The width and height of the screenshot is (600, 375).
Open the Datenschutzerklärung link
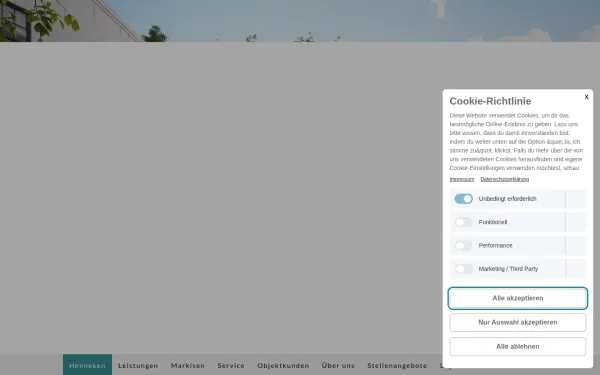(x=504, y=179)
